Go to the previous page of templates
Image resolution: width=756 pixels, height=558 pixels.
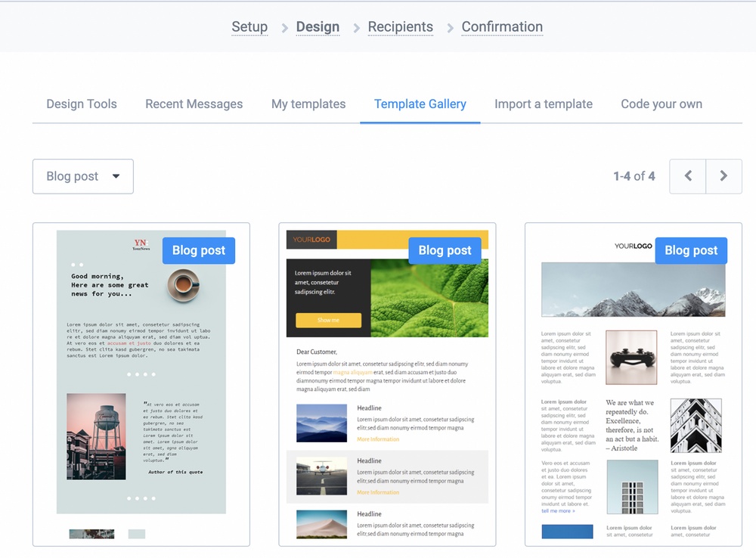click(x=687, y=176)
